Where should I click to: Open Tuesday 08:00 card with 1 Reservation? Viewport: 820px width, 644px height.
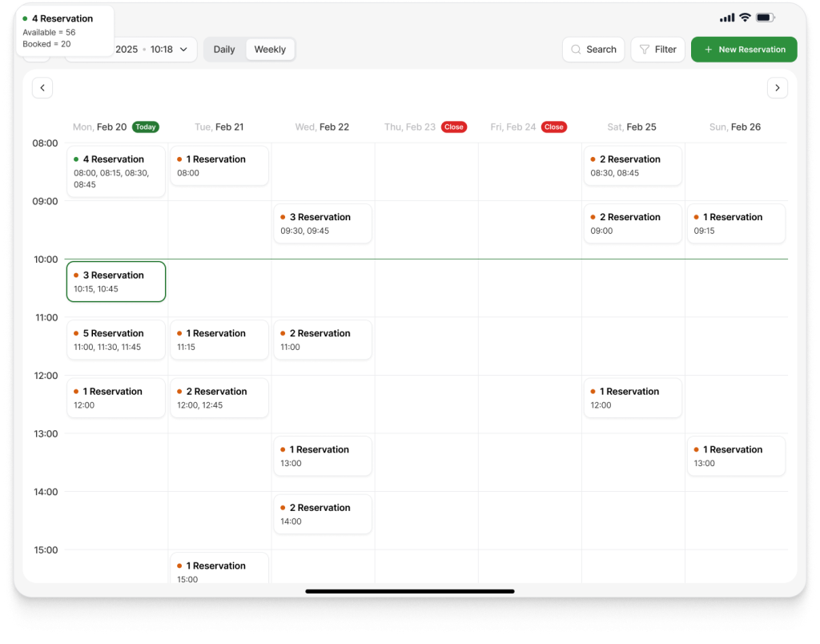click(219, 166)
